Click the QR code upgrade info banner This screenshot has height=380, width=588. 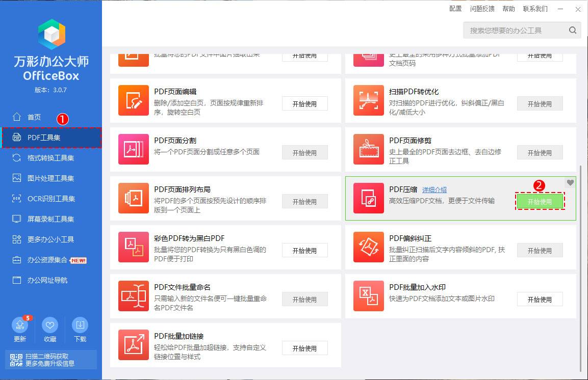(x=50, y=360)
